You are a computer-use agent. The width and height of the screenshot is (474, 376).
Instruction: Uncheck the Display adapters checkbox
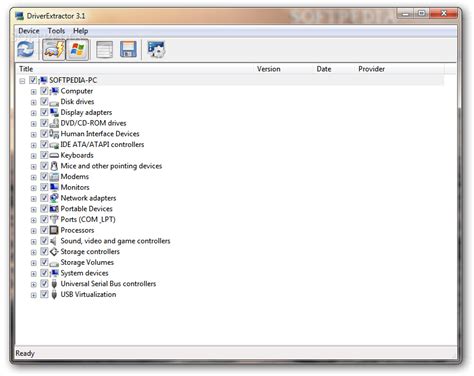coord(44,112)
